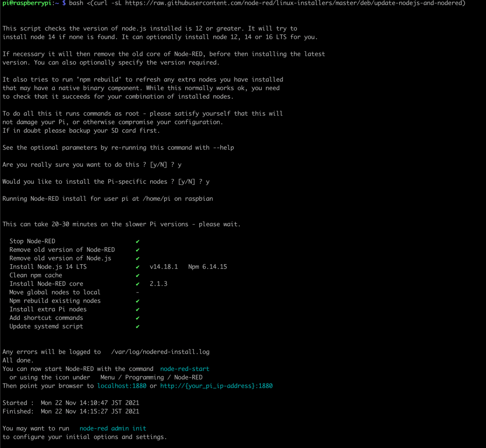This screenshot has width=486, height=448.
Task: Click the cyan node-red-start command
Action: (185, 369)
